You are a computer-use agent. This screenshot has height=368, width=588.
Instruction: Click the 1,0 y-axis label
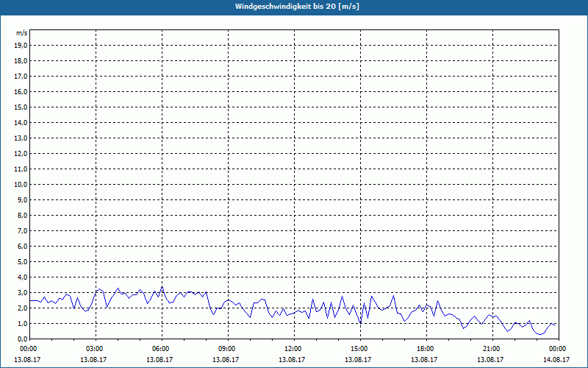click(23, 324)
